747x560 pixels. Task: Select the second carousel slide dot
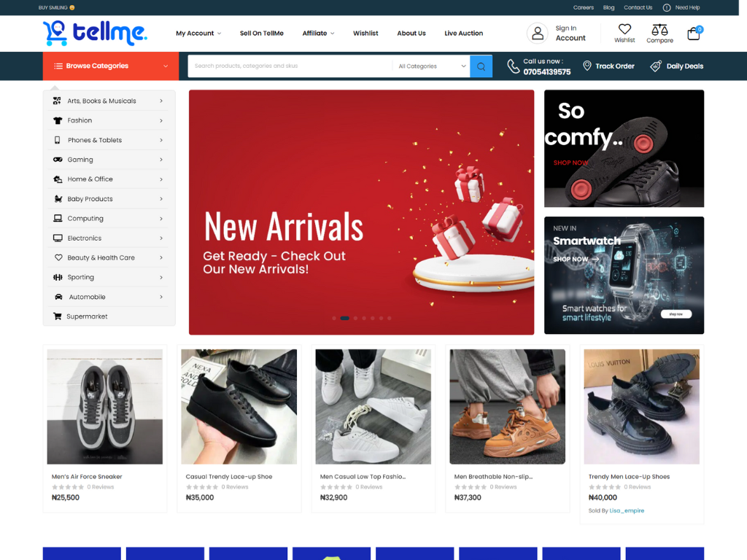pyautogui.click(x=344, y=318)
